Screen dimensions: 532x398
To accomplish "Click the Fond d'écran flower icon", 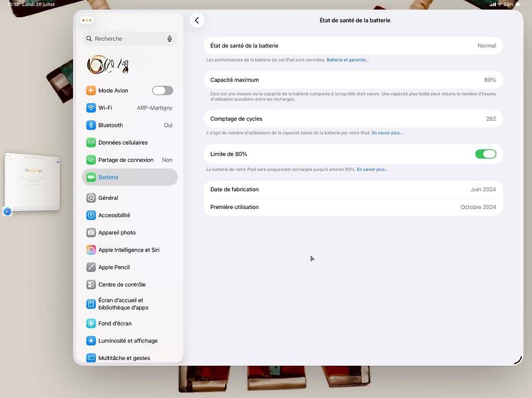I will [x=91, y=324].
